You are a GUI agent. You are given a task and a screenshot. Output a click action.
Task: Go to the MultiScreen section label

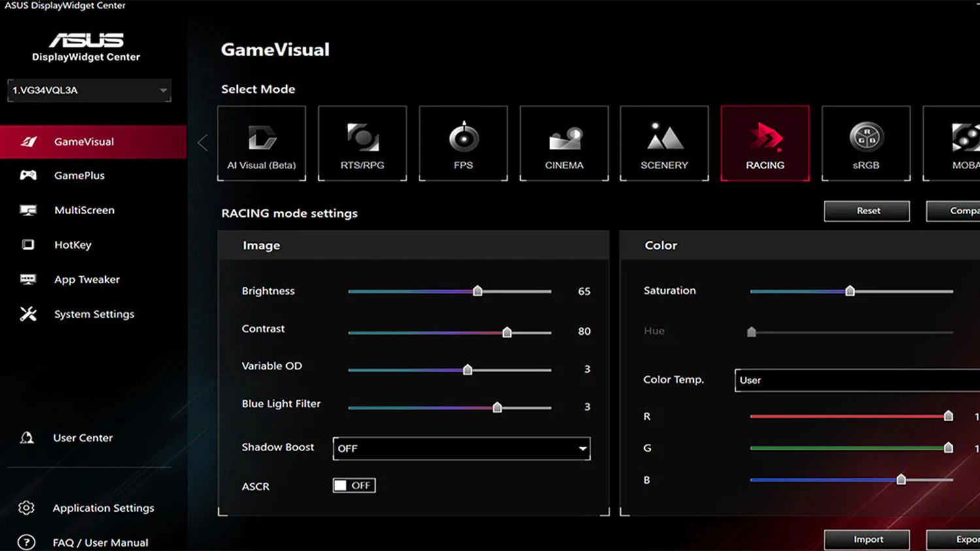coord(84,210)
